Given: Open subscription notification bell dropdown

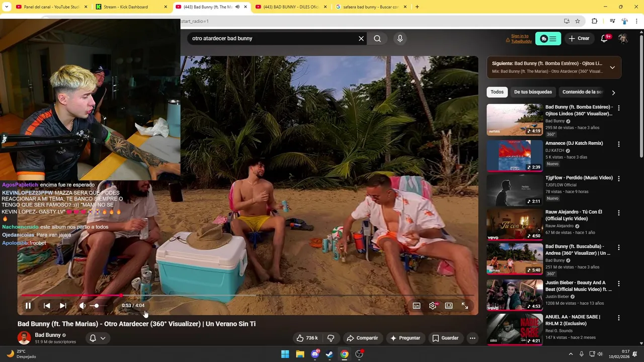Looking at the screenshot, I should click(98, 338).
